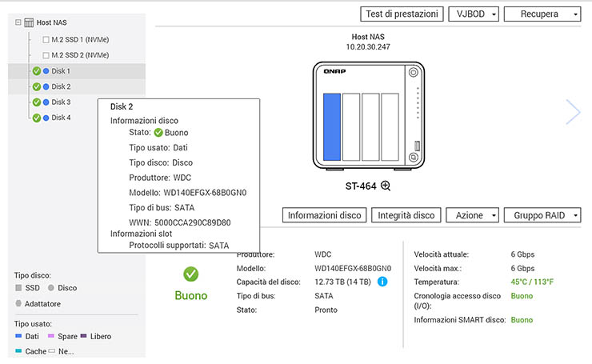Click the large green Buono status icon

click(190, 274)
